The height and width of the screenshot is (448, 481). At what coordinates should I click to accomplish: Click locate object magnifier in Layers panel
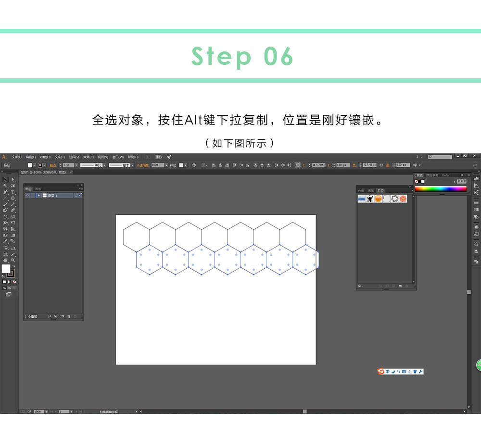[x=50, y=316]
